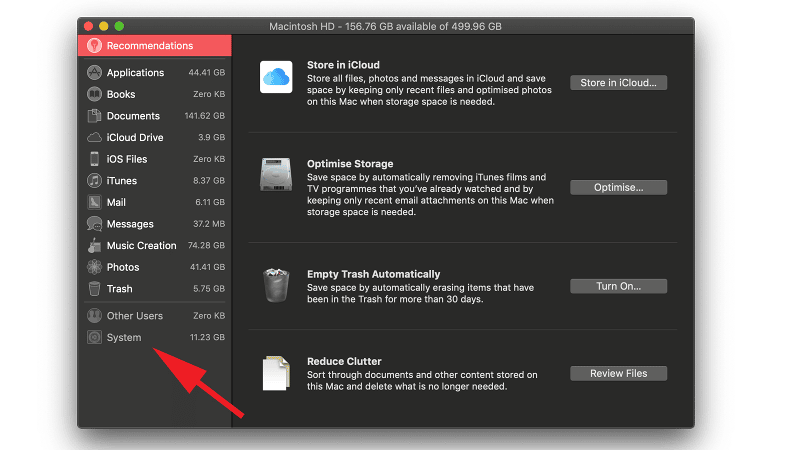Select the Mail label in the sidebar
800x450 pixels.
(116, 202)
